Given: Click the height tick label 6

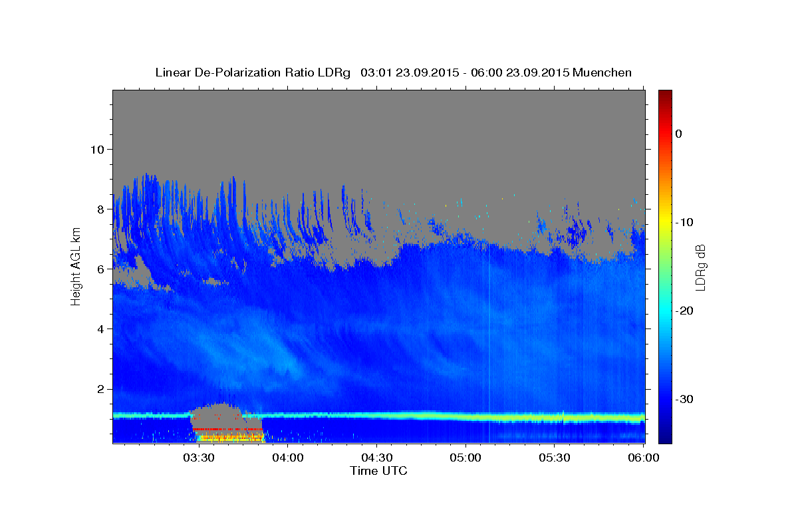Looking at the screenshot, I should pyautogui.click(x=101, y=269).
